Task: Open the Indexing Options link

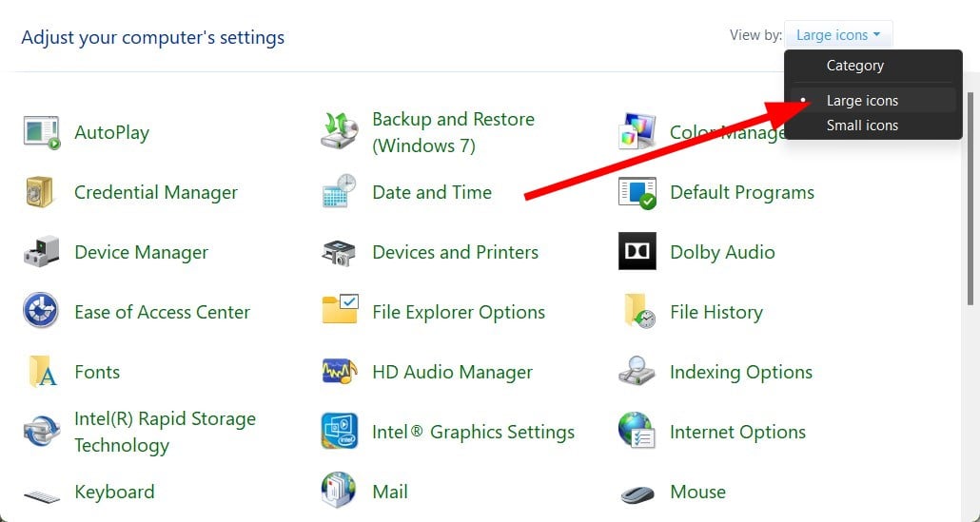Action: 741,372
